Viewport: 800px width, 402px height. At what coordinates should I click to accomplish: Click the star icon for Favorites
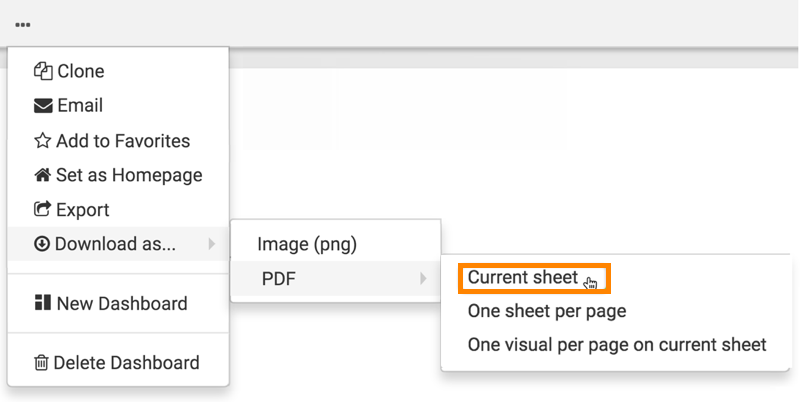(x=43, y=141)
